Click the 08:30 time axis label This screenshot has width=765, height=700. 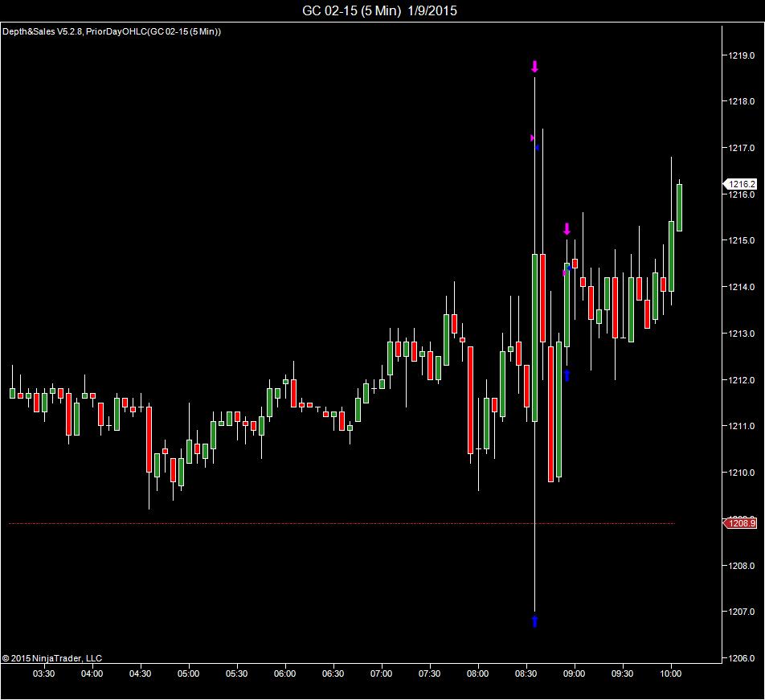(x=526, y=673)
